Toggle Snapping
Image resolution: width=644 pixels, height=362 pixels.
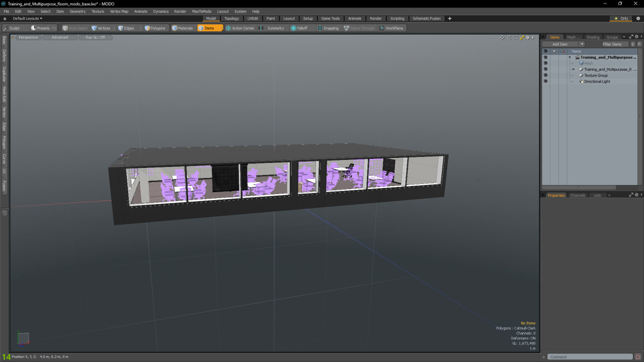click(x=328, y=28)
